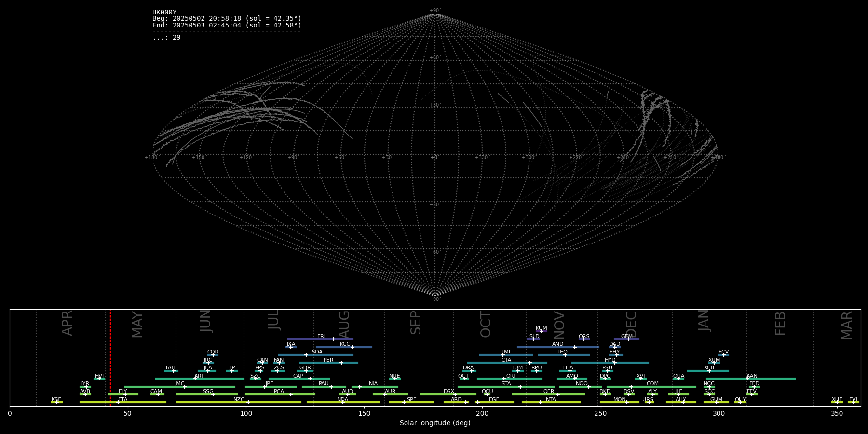The height and width of the screenshot is (434, 868).
Task: Click the +90° label atop the sky map
Action: click(x=435, y=10)
